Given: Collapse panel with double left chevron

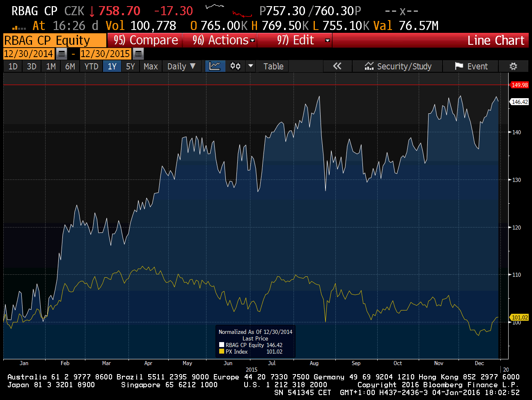Looking at the screenshot, I should tap(337, 66).
